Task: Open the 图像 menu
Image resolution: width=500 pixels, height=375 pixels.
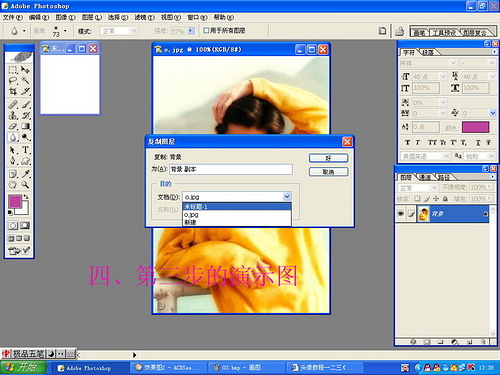Action: [x=65, y=17]
